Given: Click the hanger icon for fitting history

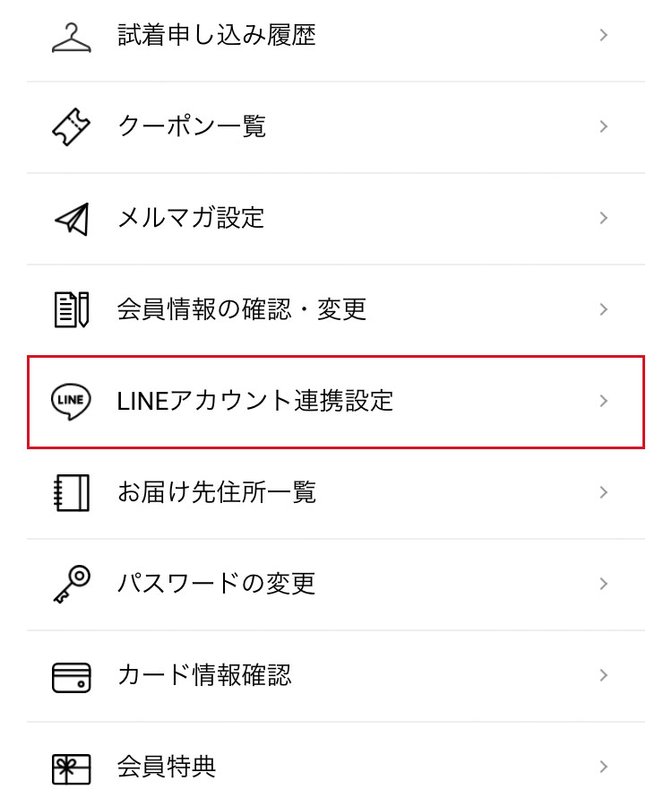Looking at the screenshot, I should (x=72, y=36).
